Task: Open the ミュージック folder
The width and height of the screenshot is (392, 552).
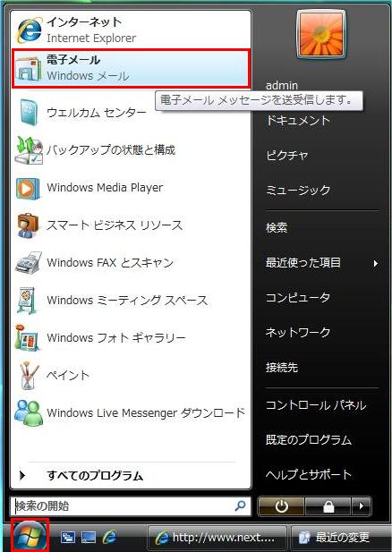Action: (x=298, y=190)
